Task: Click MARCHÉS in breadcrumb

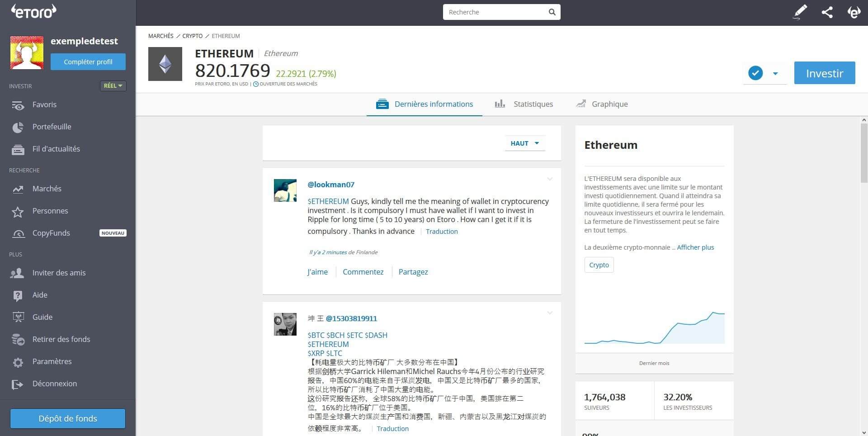Action: pos(161,36)
